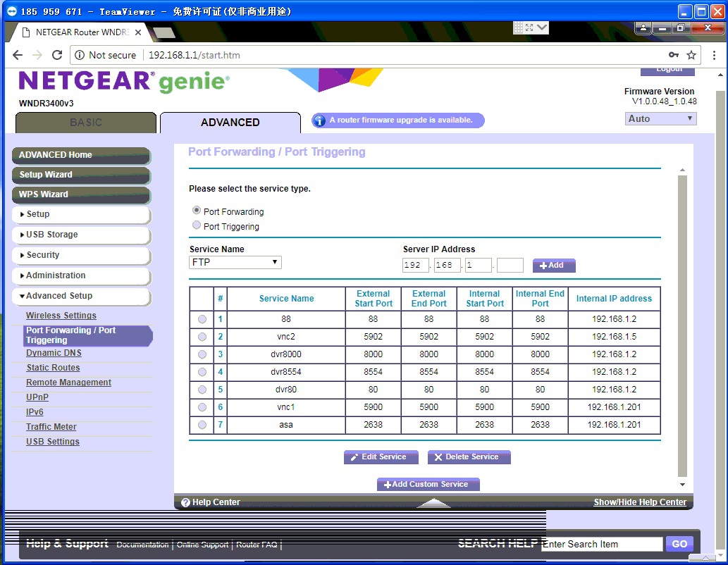728x565 pixels.
Task: Open the USB Settings link
Action: point(52,442)
